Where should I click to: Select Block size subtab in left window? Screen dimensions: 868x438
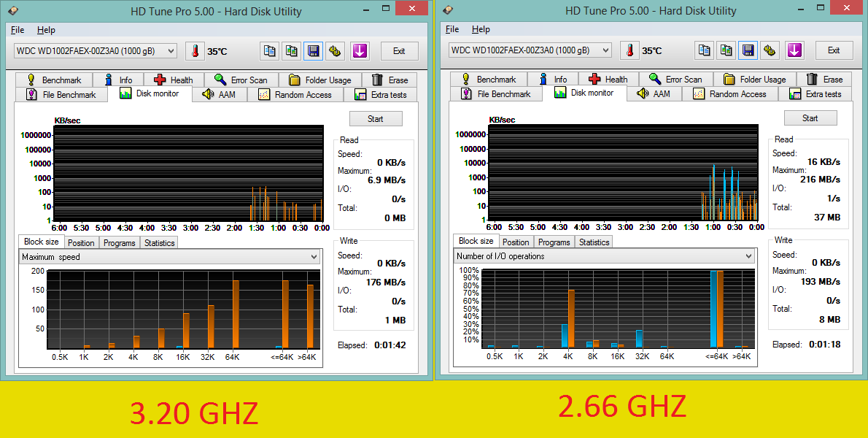point(41,242)
